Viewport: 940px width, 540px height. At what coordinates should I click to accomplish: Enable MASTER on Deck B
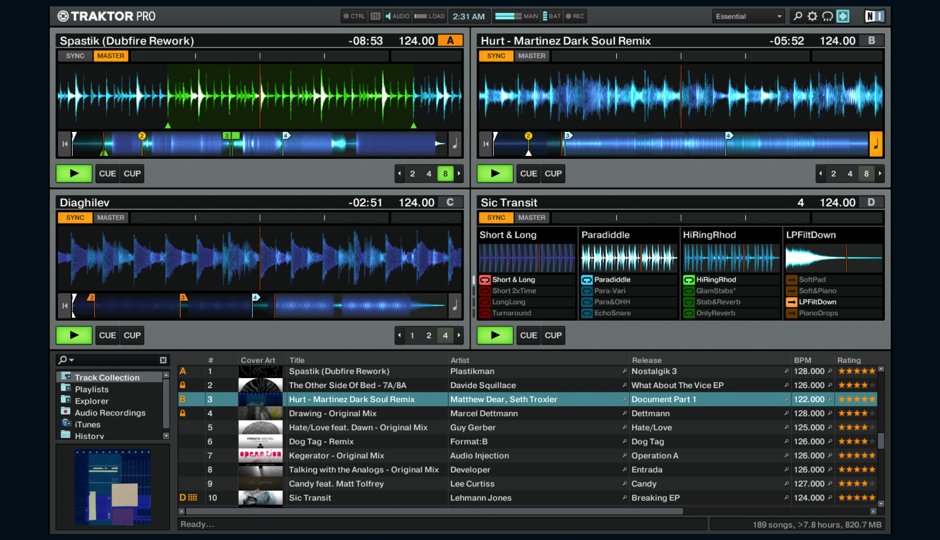click(532, 56)
